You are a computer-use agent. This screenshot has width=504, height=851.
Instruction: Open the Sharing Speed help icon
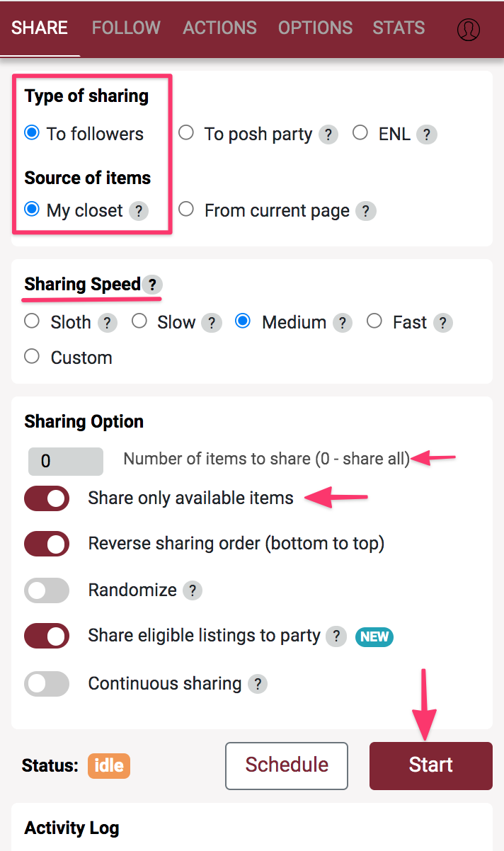[x=152, y=285]
